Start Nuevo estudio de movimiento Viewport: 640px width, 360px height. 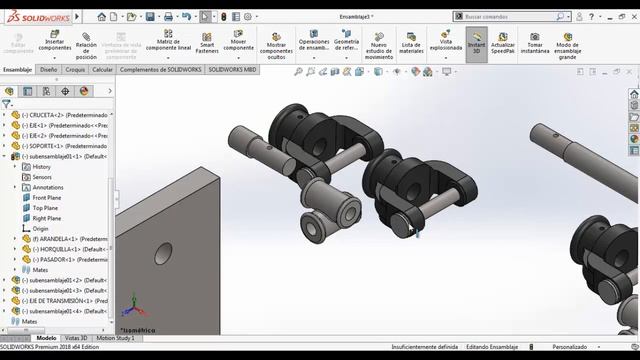pos(379,46)
